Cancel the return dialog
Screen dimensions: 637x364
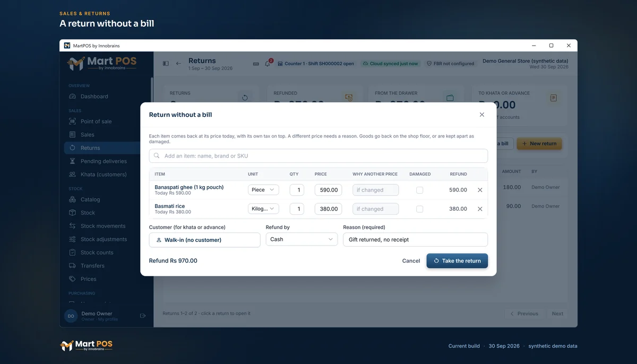tap(411, 261)
